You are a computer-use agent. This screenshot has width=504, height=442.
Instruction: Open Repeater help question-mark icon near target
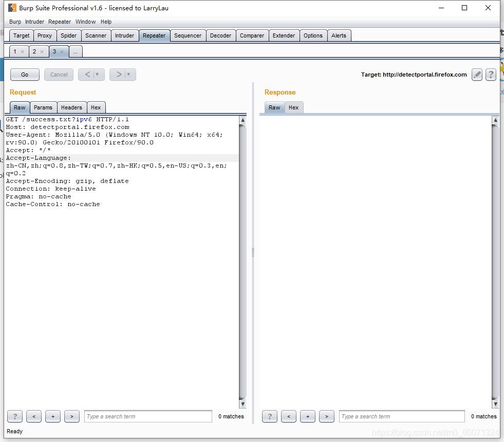click(491, 75)
